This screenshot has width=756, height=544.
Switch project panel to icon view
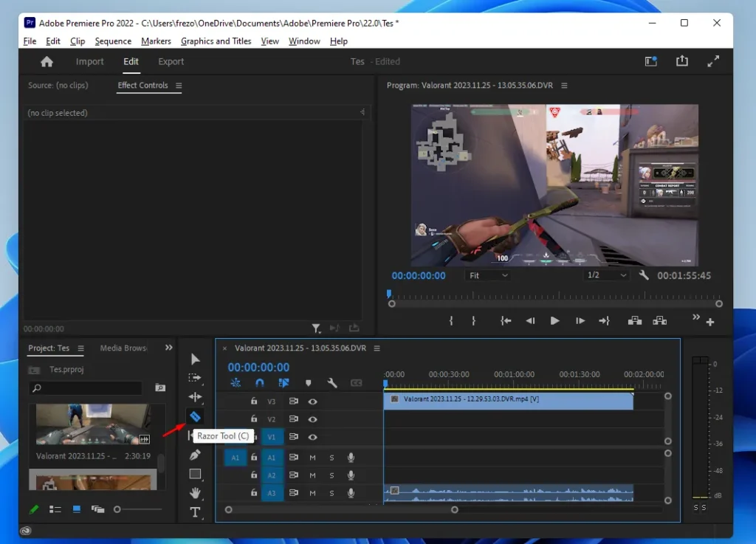click(x=76, y=509)
